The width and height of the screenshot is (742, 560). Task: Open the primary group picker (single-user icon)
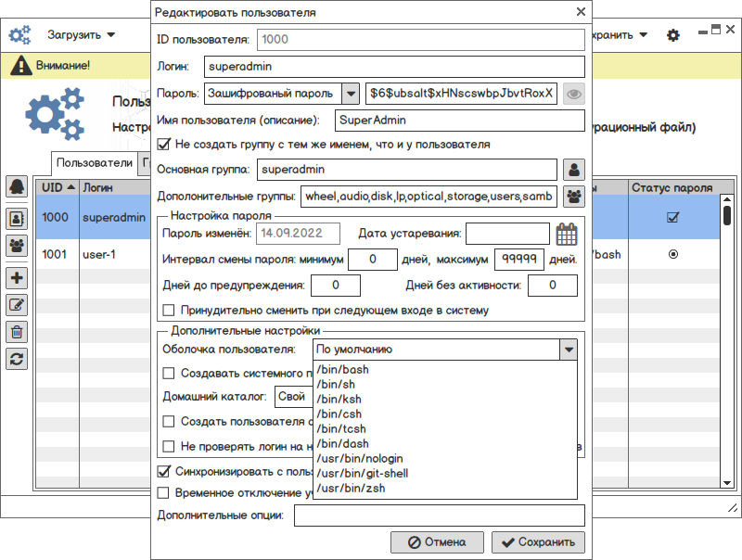pos(574,170)
